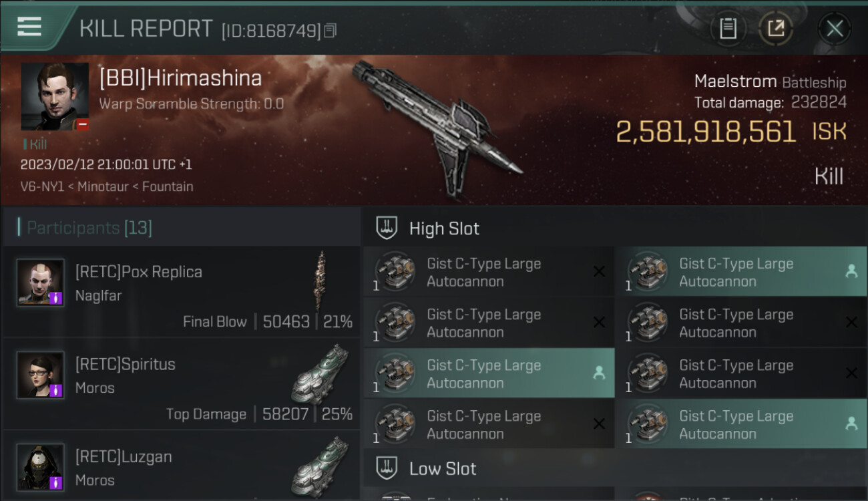
Task: Open Luzgan's character portrait
Action: pos(41,467)
